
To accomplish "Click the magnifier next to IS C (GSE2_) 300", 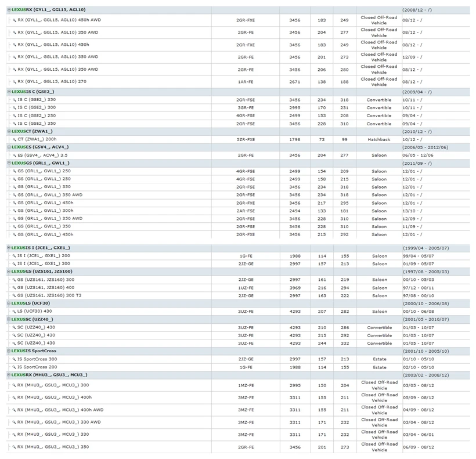I will (15, 108).
